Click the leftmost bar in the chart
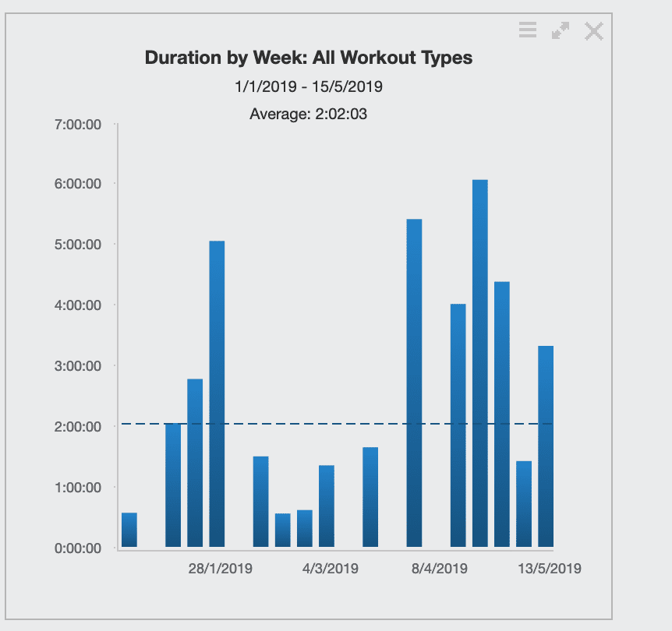This screenshot has height=631, width=672. coord(129,530)
